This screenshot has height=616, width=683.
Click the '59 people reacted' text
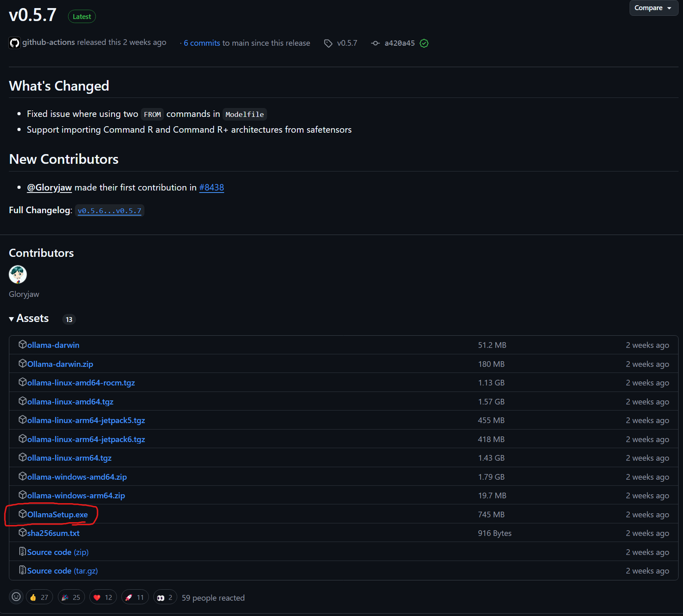click(213, 598)
